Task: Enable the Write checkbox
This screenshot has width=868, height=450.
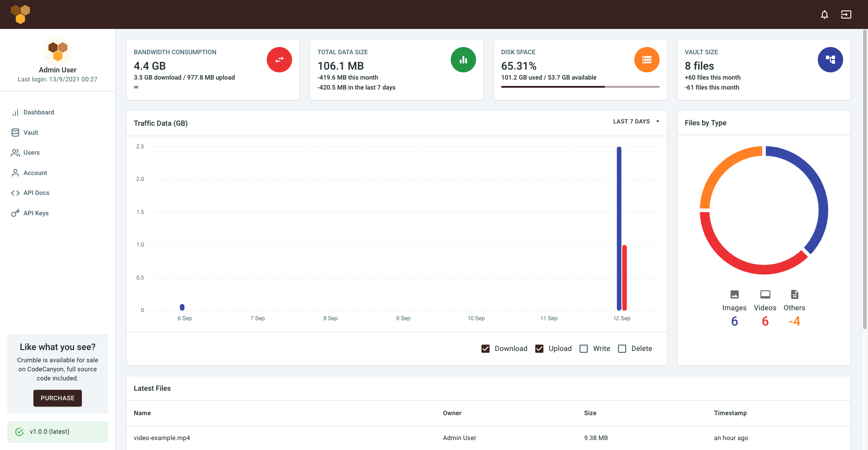Action: [x=584, y=349]
